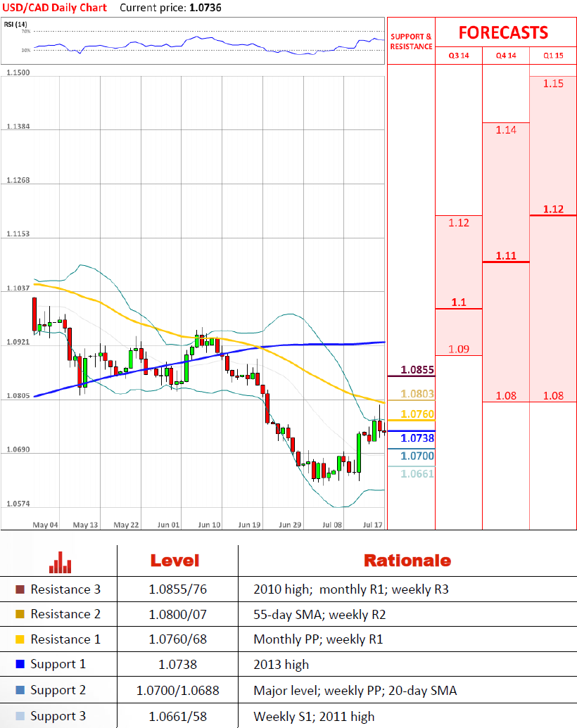
Task: Click the 1.0690 price axis label
Action: [18, 450]
